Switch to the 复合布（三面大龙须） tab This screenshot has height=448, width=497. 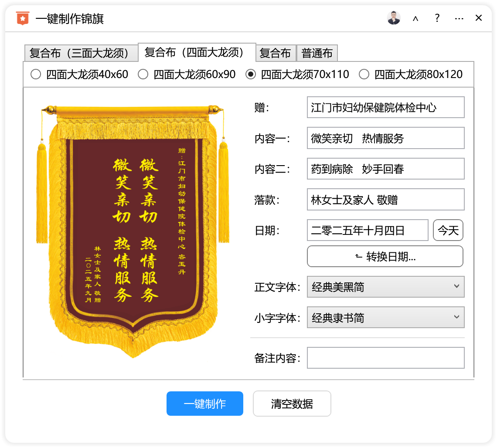(x=81, y=53)
